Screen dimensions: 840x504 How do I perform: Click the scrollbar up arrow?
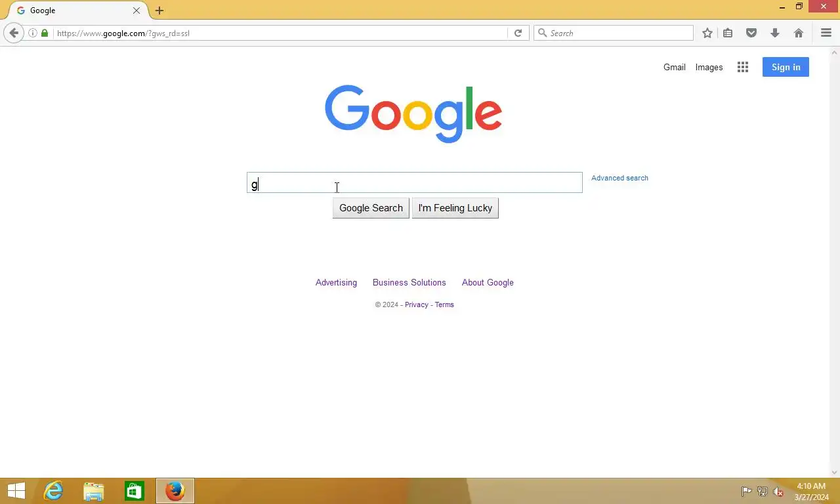point(835,52)
